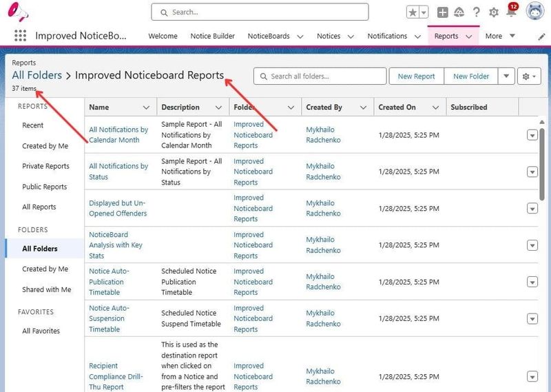
Task: Select Created by Me under Folders
Action: (x=45, y=269)
